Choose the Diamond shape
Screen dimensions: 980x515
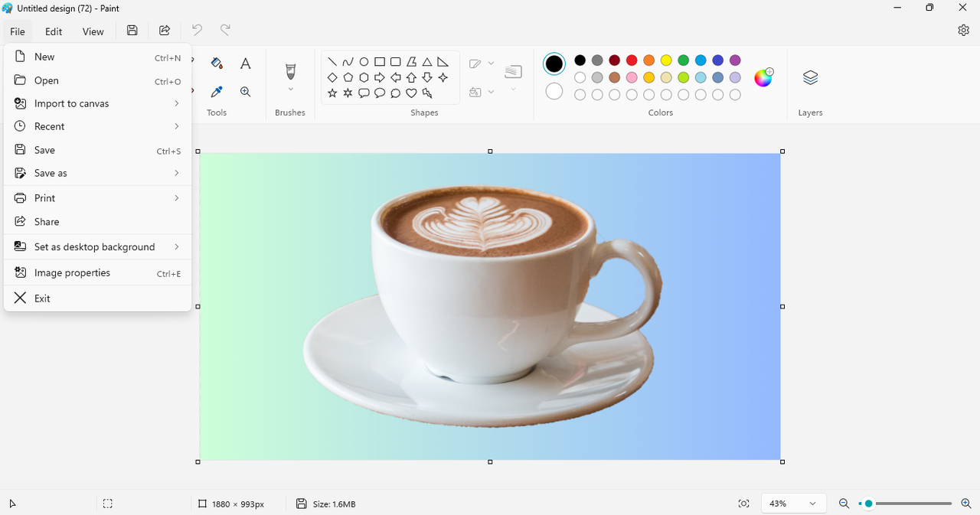coord(332,77)
